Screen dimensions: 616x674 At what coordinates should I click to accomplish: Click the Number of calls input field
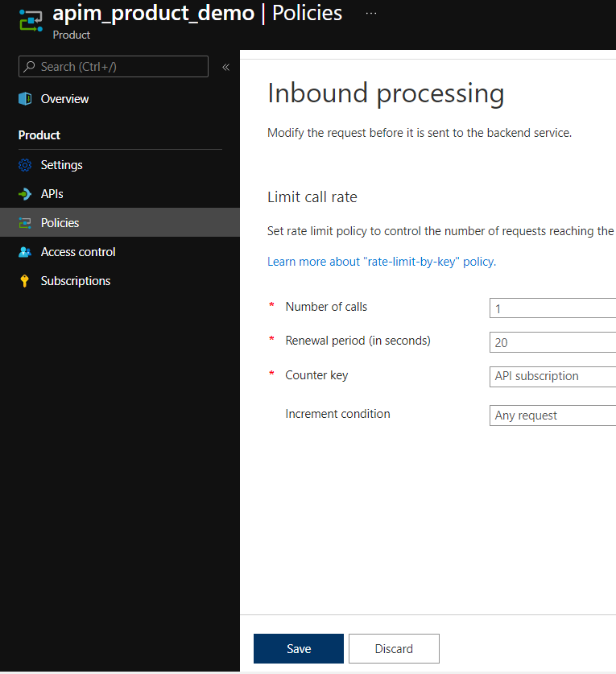click(x=552, y=308)
